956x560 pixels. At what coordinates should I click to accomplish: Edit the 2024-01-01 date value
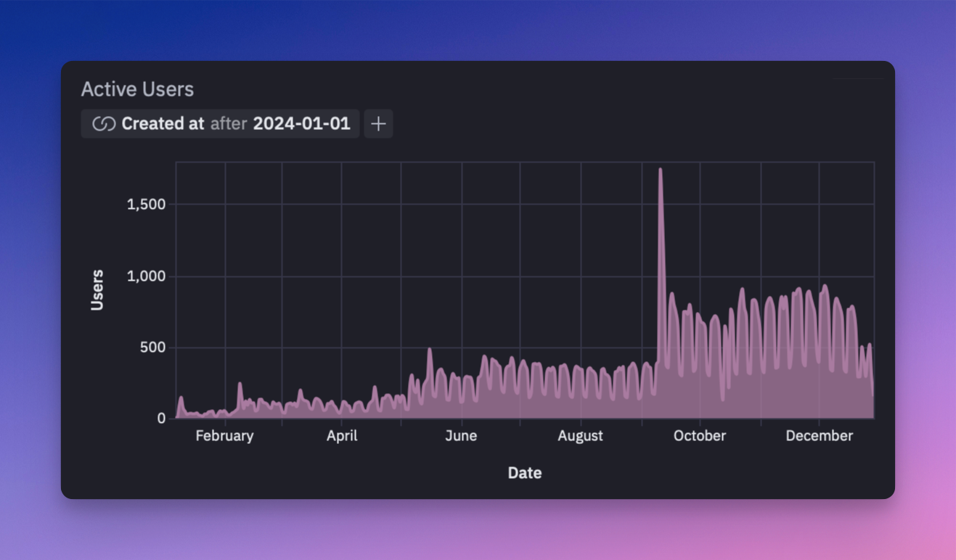click(301, 123)
